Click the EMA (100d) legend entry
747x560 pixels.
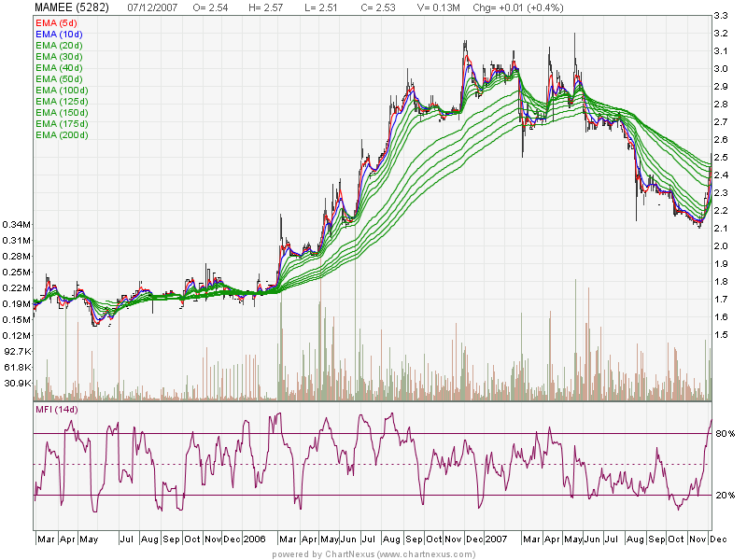pos(63,90)
